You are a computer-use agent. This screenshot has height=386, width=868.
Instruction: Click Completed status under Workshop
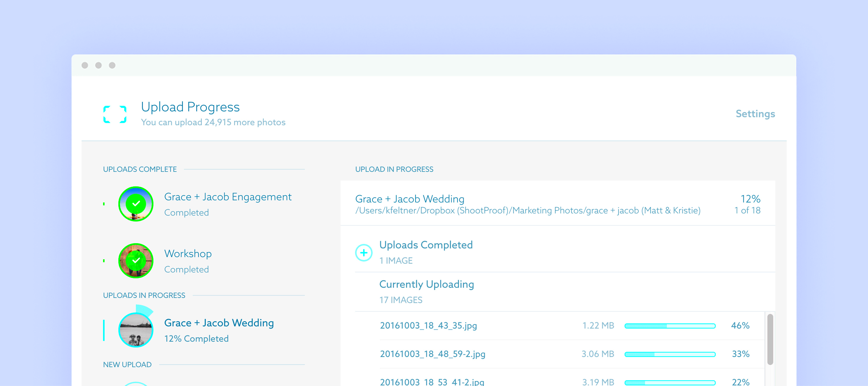pyautogui.click(x=186, y=269)
